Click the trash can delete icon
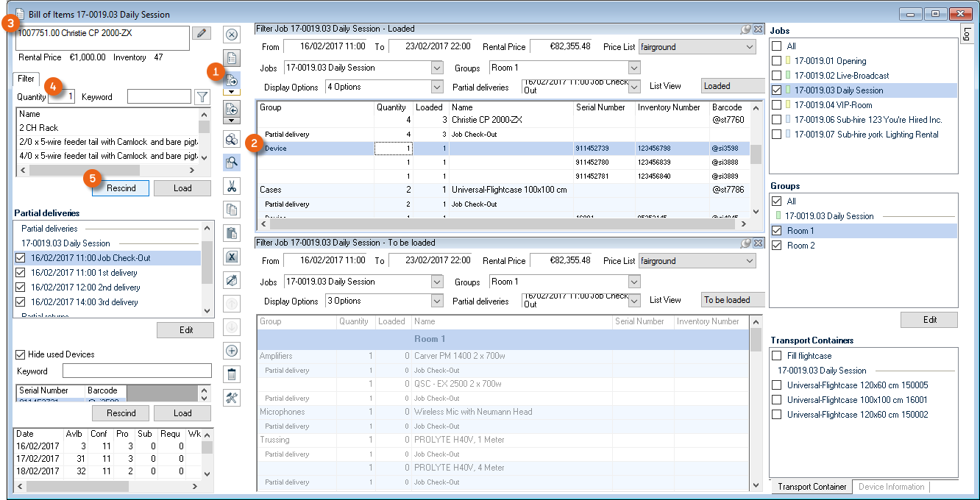 click(232, 374)
